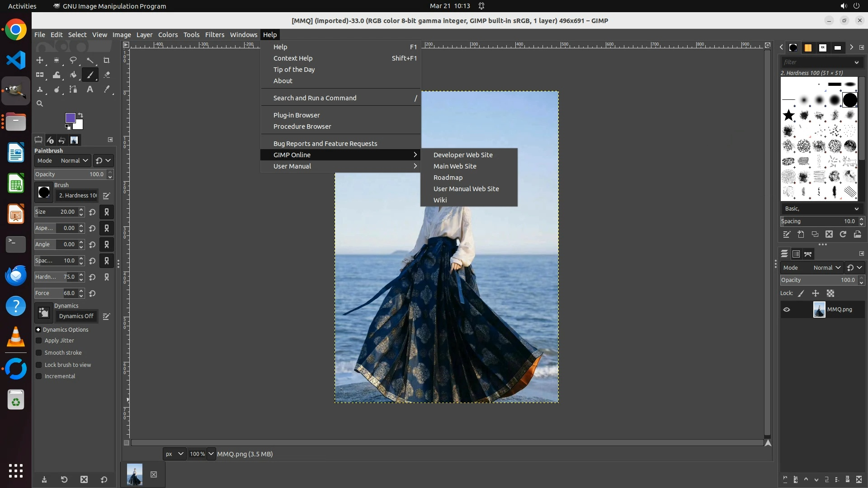This screenshot has height=488, width=868.
Task: Open the Wiki link in submenu
Action: point(440,200)
